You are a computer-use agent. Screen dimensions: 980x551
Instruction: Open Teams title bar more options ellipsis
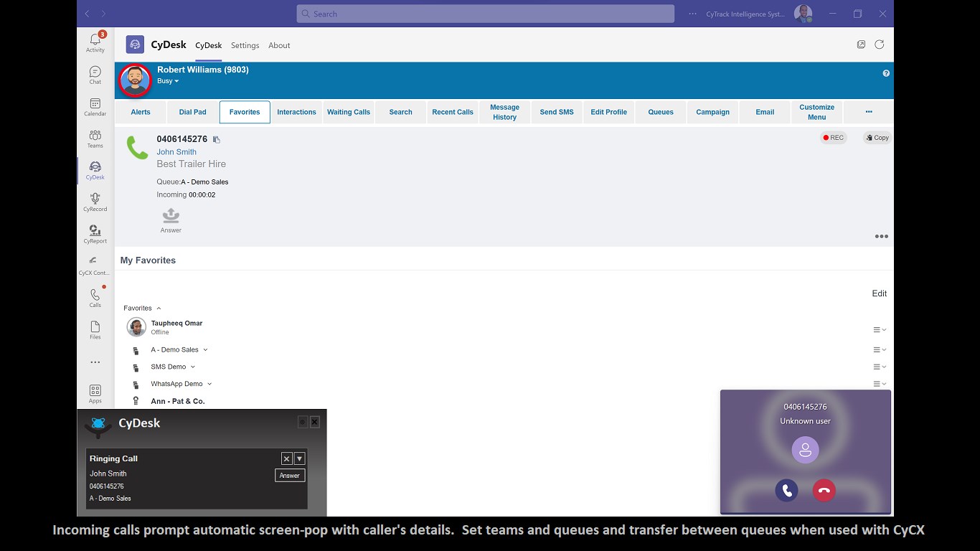(692, 14)
